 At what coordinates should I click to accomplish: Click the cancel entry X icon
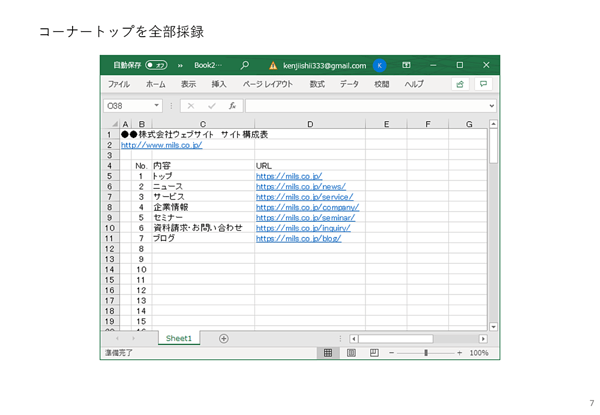coord(191,106)
